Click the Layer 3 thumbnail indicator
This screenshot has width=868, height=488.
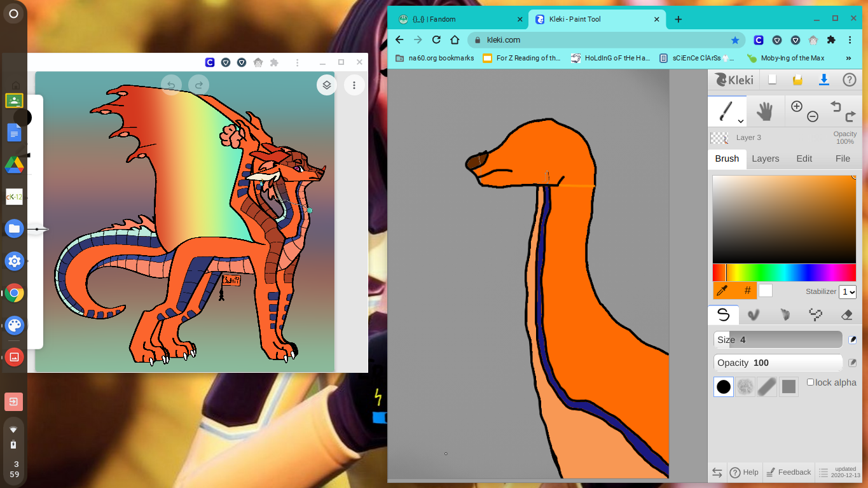(x=719, y=137)
